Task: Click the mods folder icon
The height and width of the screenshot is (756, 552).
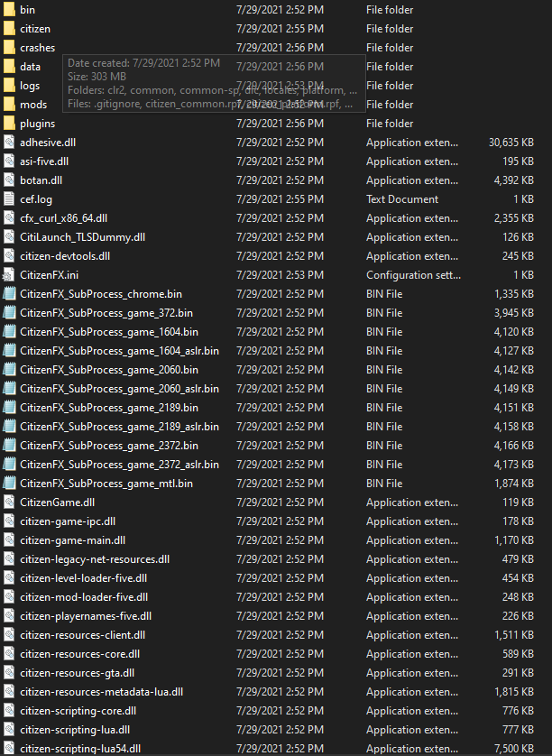Action: click(9, 104)
